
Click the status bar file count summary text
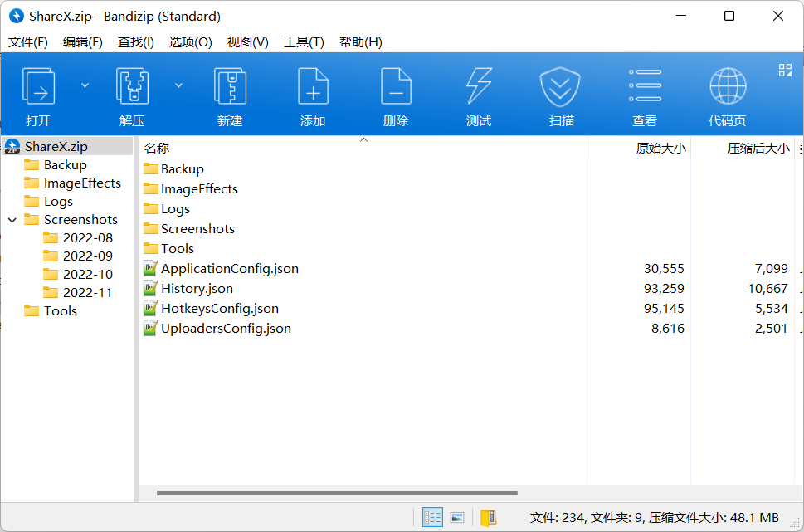(x=655, y=518)
